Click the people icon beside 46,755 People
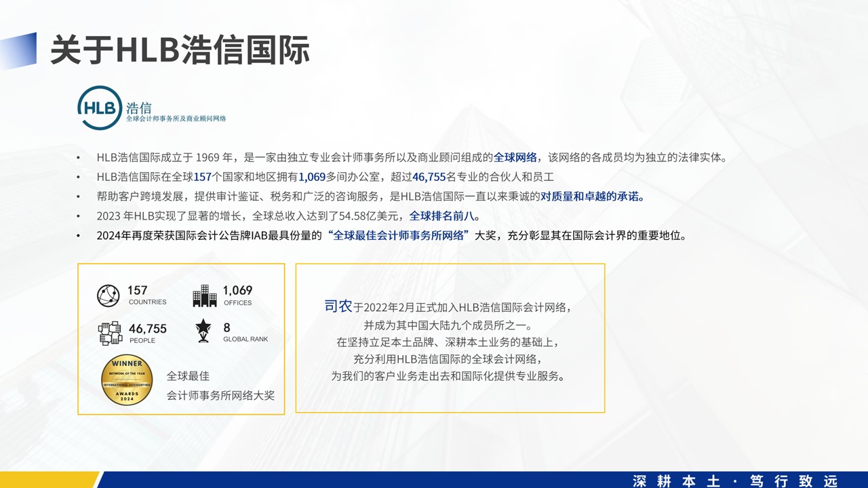This screenshot has height=488, width=868. pyautogui.click(x=110, y=333)
